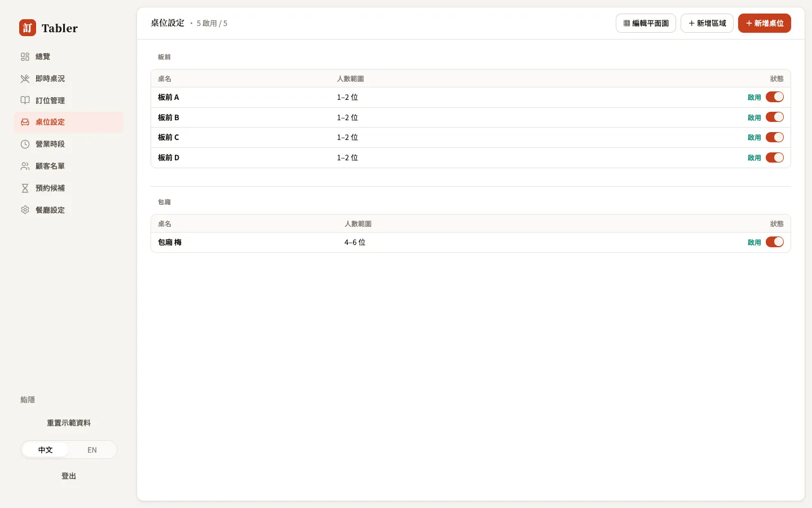Image resolution: width=812 pixels, height=508 pixels.
Task: Go to 即時桌況 page
Action: 68,78
